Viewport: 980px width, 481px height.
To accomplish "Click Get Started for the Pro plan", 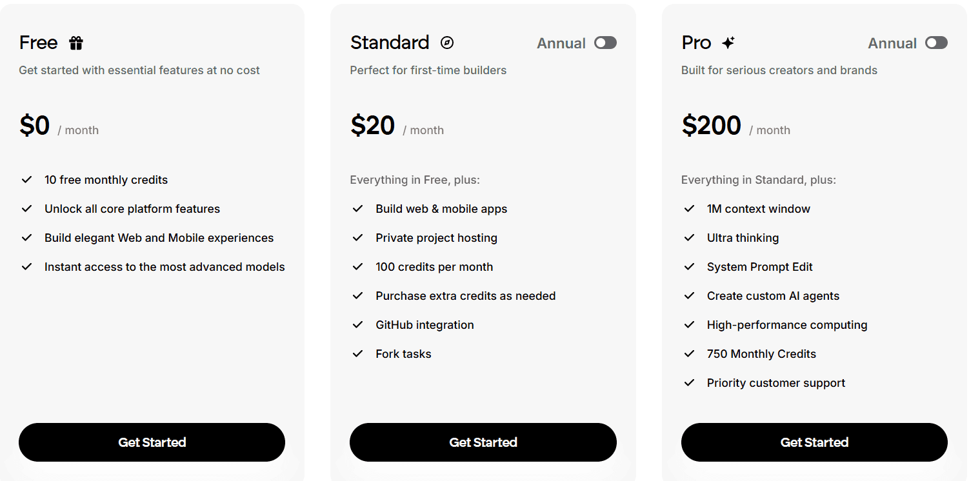I will point(814,442).
